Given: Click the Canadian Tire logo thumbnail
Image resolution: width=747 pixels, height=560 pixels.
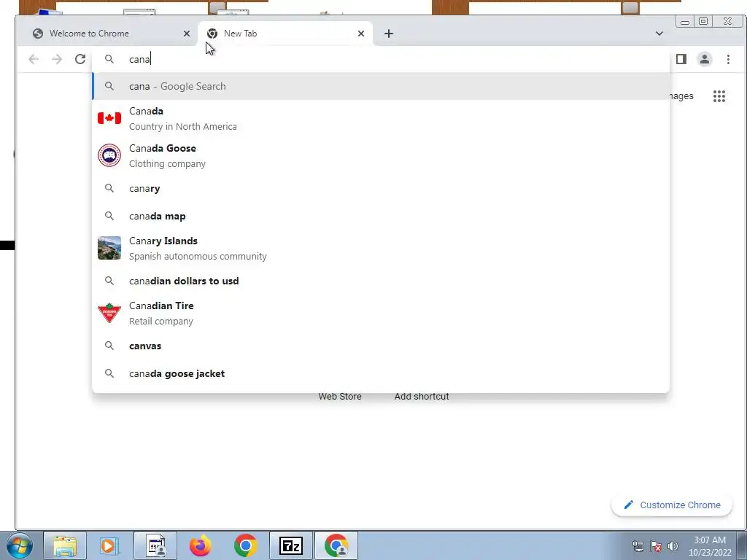Looking at the screenshot, I should pyautogui.click(x=109, y=313).
